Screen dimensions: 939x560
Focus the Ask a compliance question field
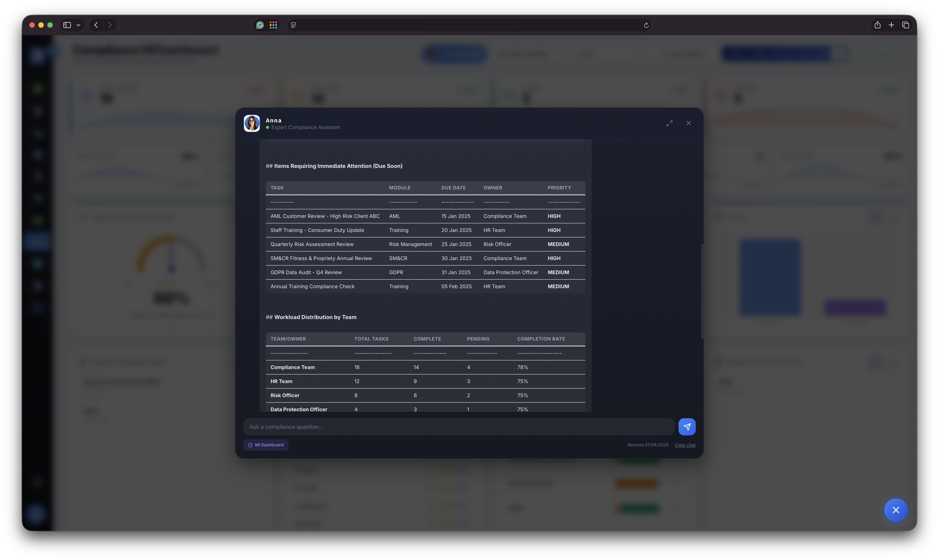point(458,426)
